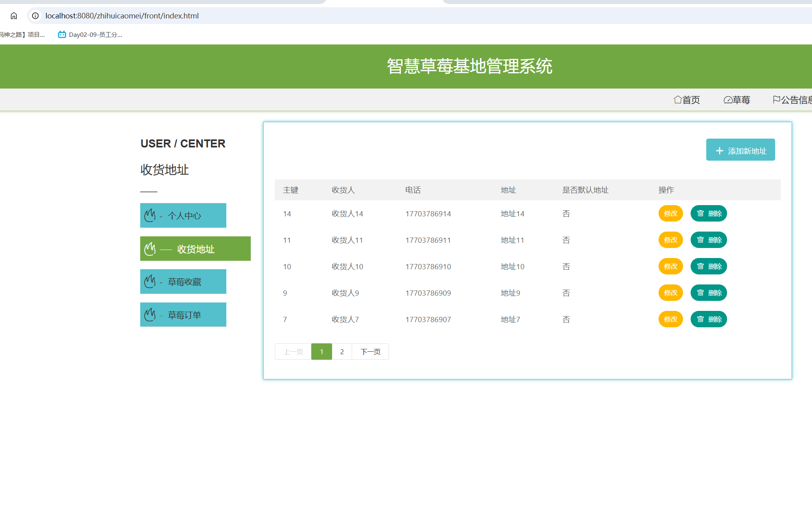Click the flame icon on 草莓收藏
This screenshot has width=812, height=516.
(x=150, y=281)
